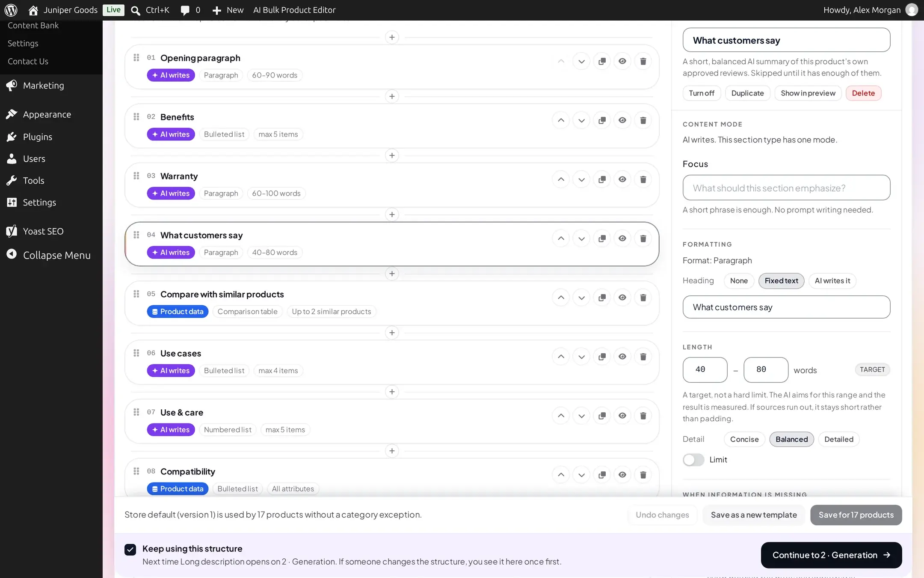Viewport: 924px width, 578px height.
Task: Click the drag handle of Compatibility section
Action: click(136, 471)
